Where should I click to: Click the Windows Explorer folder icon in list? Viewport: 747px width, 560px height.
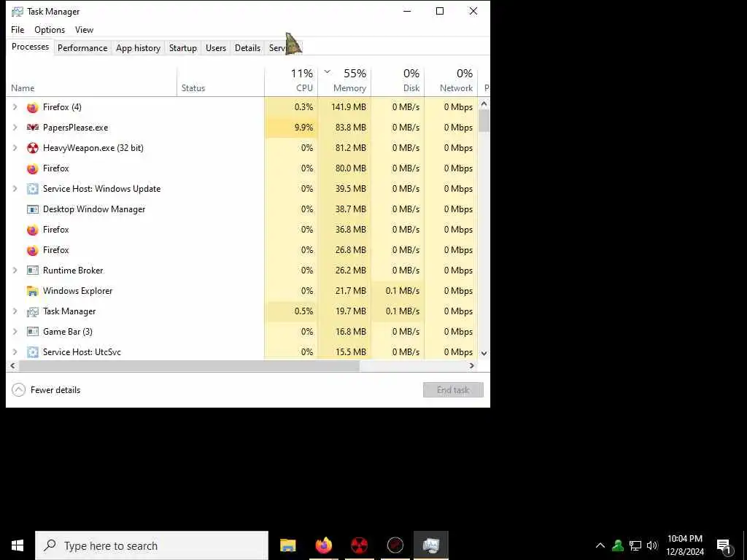pyautogui.click(x=32, y=291)
